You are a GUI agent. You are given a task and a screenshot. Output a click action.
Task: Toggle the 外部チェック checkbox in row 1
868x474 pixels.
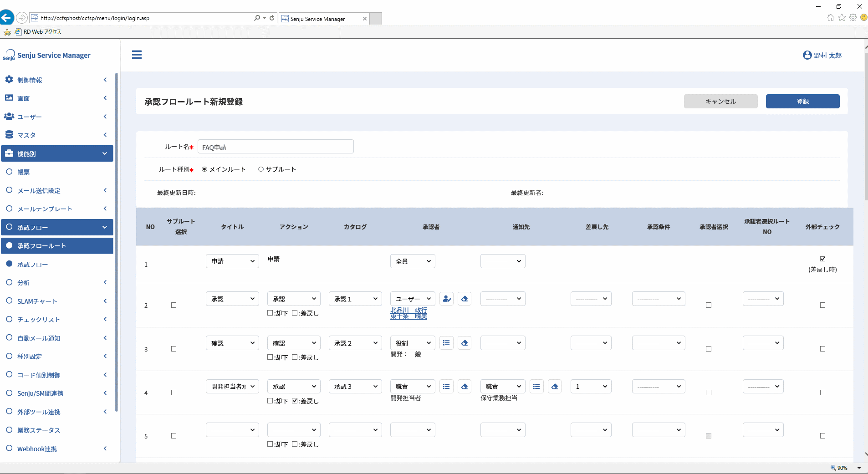822,259
